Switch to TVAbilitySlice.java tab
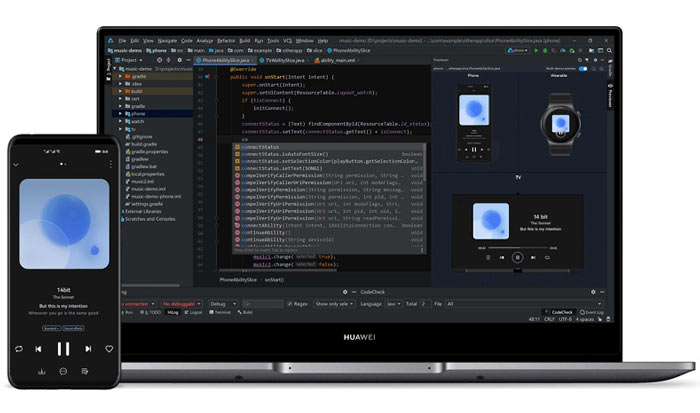The height and width of the screenshot is (413, 700). pos(284,60)
